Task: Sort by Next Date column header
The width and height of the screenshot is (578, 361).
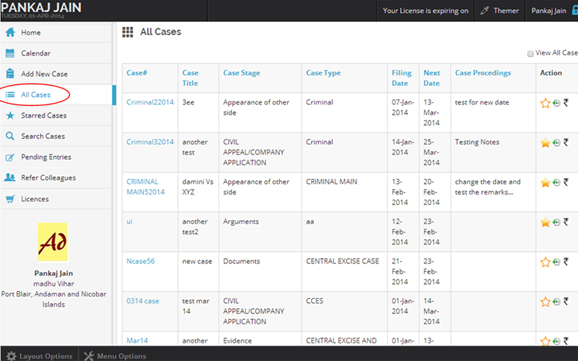Action: pos(432,78)
